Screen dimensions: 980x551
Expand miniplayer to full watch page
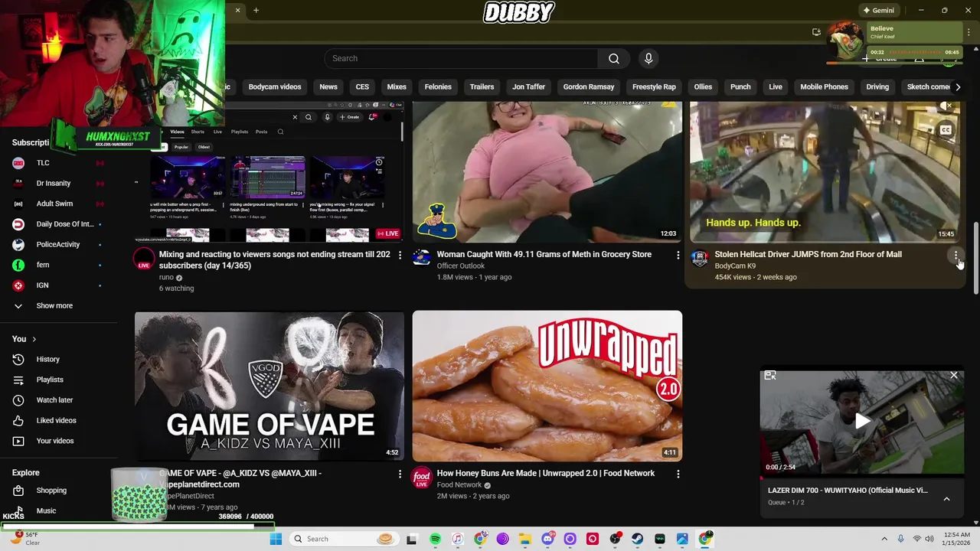tap(770, 375)
